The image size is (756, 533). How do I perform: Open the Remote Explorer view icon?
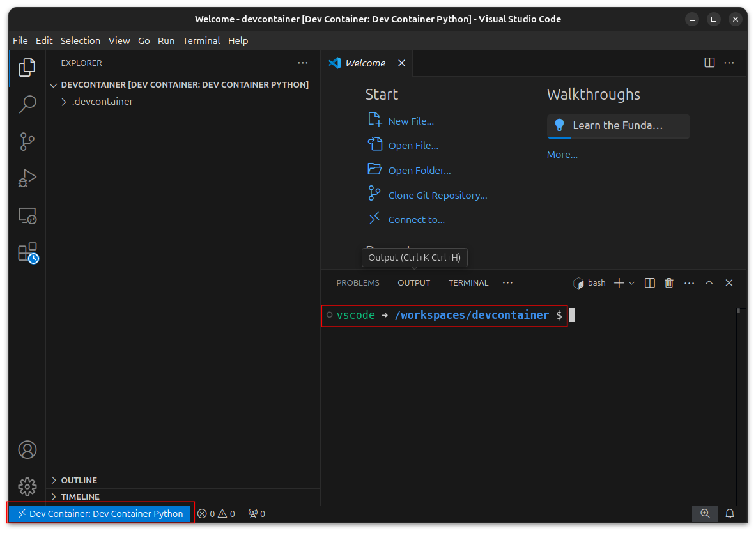27,215
